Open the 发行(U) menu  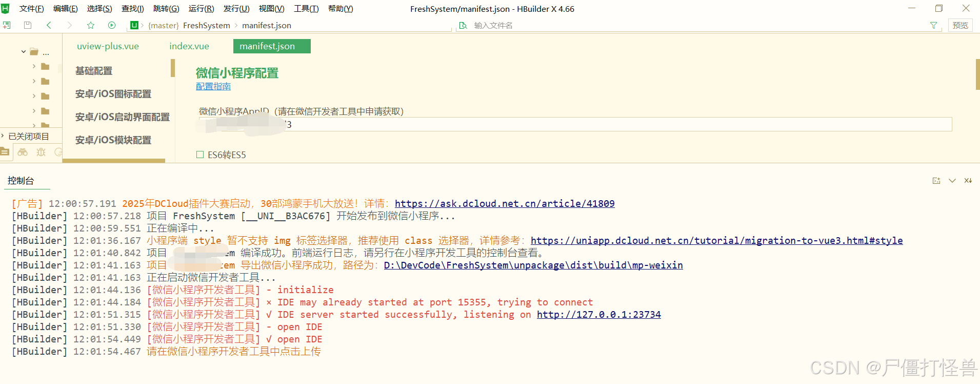click(x=236, y=9)
